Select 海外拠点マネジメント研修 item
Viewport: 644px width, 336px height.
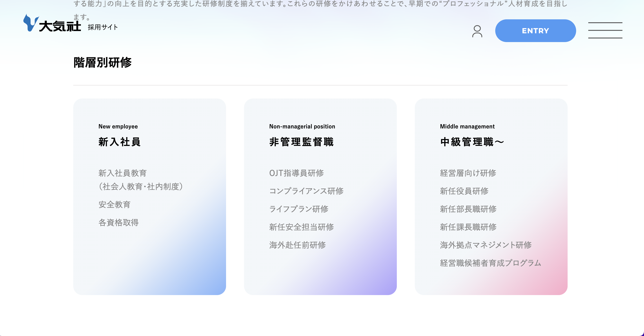tap(486, 245)
